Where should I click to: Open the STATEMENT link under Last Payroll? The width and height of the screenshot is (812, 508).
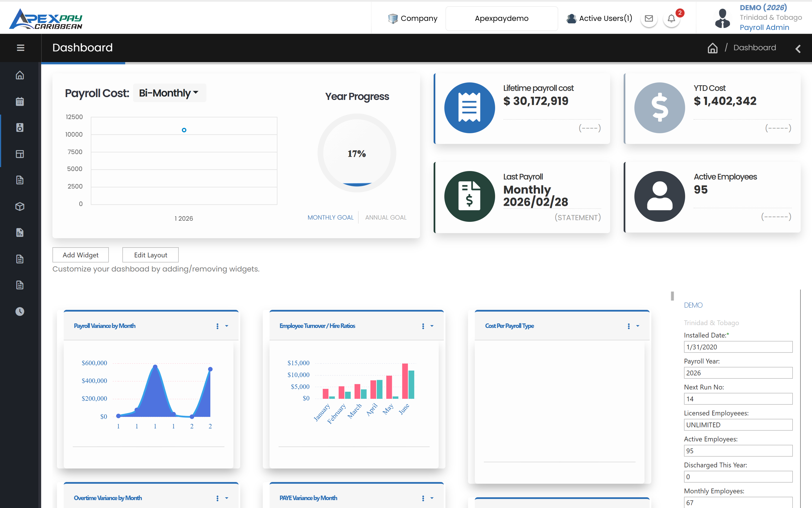(577, 218)
